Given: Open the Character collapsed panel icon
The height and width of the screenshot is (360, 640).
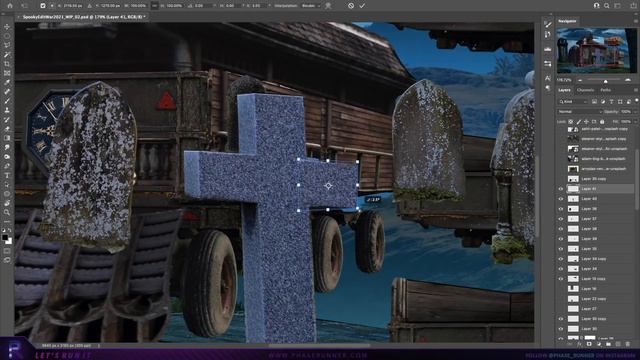Looking at the screenshot, I should point(548,78).
